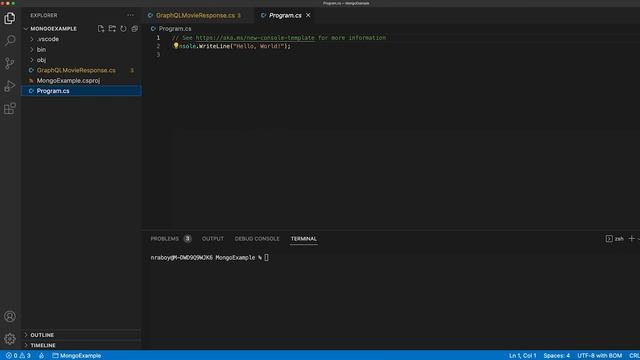The image size is (640, 360).
Task: Close the Program.cs editor tab
Action: pyautogui.click(x=308, y=15)
